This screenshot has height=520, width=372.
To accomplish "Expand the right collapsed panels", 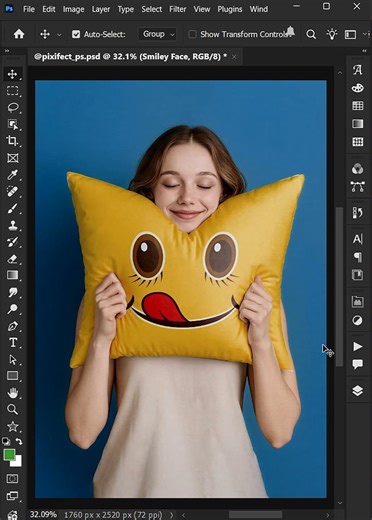I will [364, 51].
